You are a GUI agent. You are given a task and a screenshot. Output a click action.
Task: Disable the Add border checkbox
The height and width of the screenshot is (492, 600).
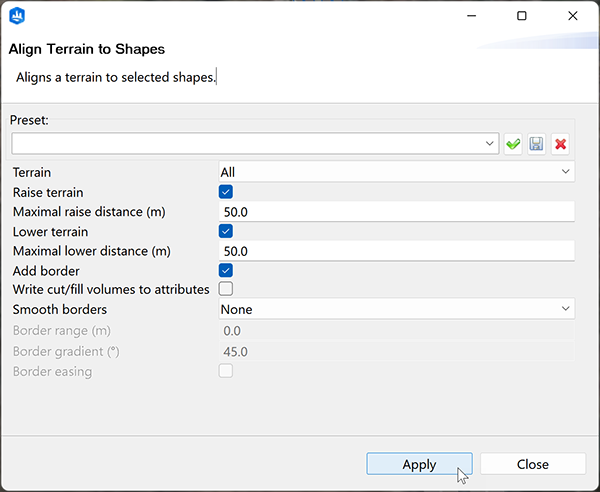[226, 270]
